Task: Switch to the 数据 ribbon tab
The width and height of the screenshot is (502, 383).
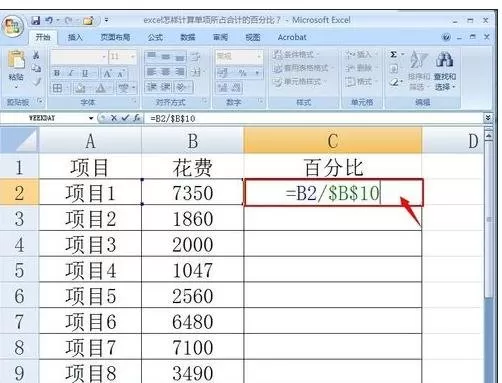Action: [x=188, y=37]
